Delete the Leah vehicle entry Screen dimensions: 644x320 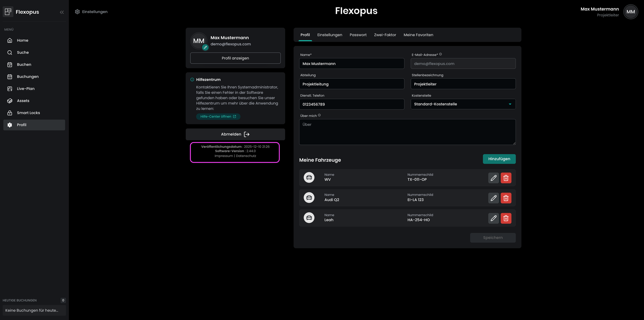pyautogui.click(x=506, y=218)
